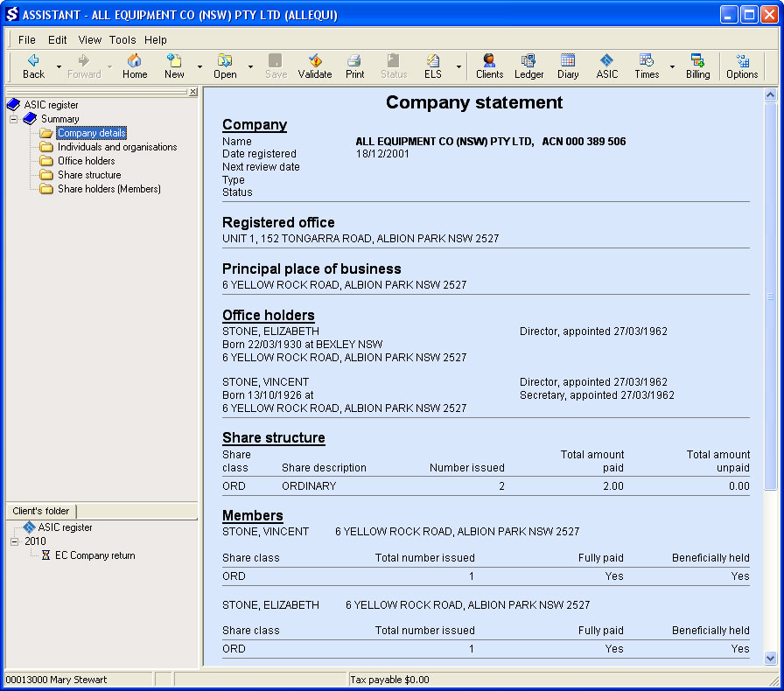This screenshot has width=784, height=691.
Task: Select EC Company return item
Action: click(x=95, y=555)
